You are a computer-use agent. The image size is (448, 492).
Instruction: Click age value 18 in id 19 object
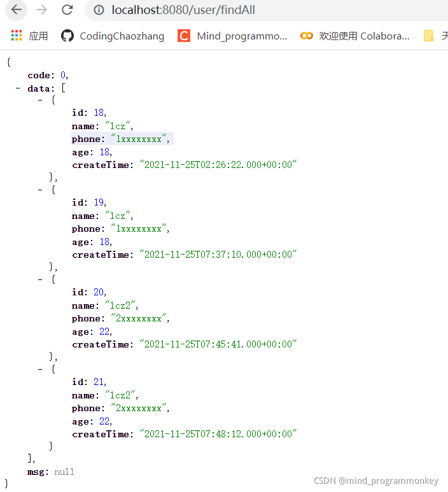pos(104,242)
